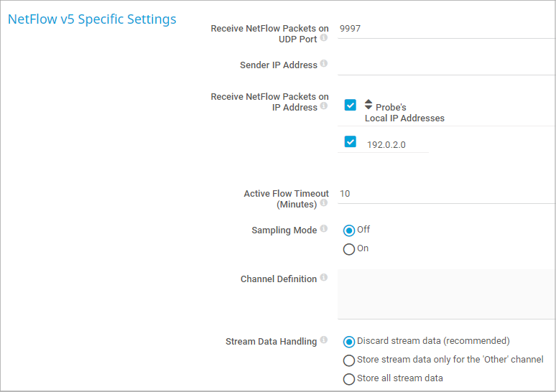Click info icon beside Sender IP Address
556x392 pixels.
pos(324,64)
